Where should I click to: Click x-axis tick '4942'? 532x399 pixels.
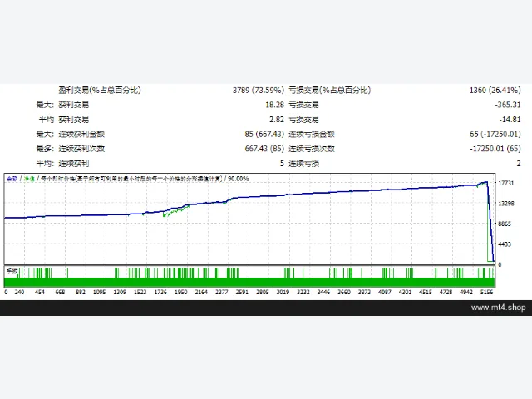[465, 292]
